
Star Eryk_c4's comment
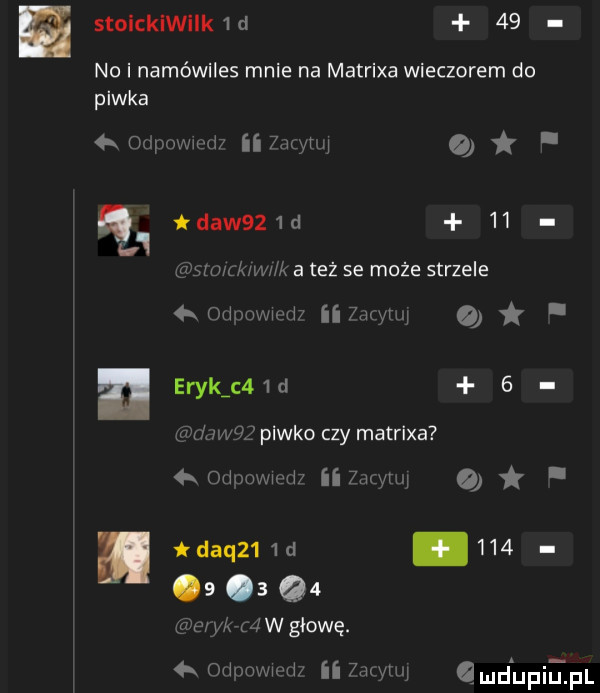[512, 479]
